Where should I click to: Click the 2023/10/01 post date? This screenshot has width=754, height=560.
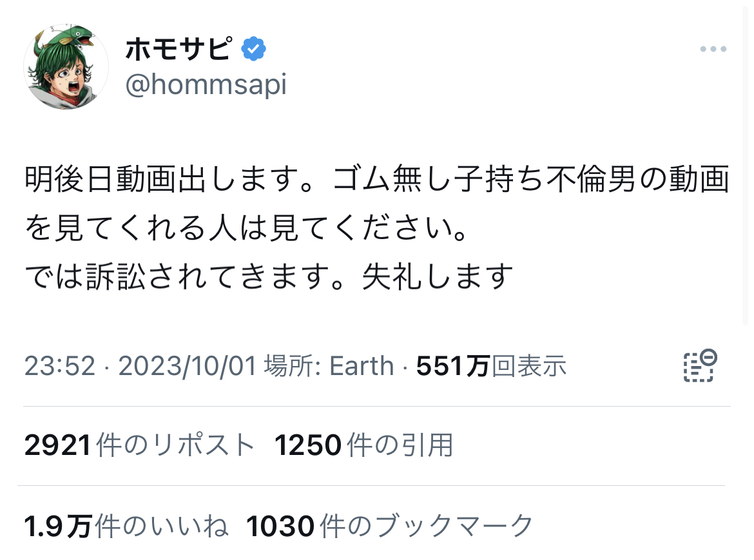(188, 367)
